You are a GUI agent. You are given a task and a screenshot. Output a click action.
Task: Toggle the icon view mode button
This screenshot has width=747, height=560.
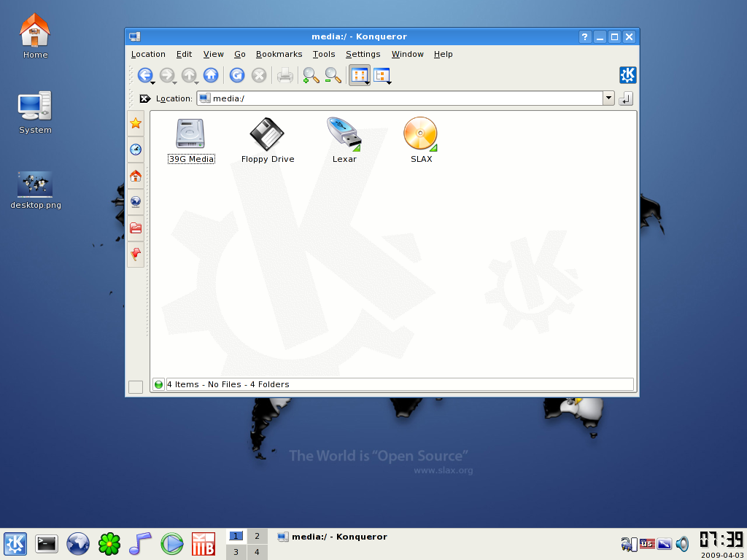tap(357, 74)
